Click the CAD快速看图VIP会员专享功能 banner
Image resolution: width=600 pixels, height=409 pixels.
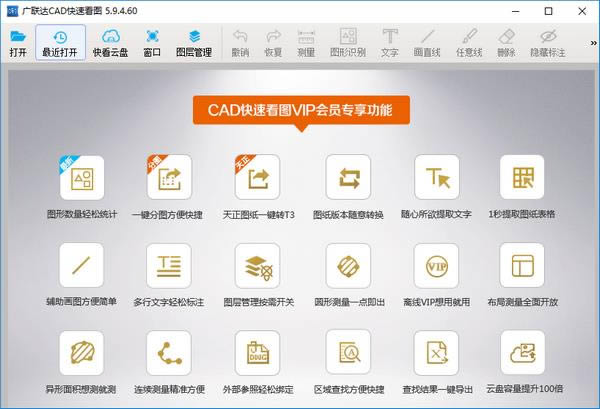[301, 110]
